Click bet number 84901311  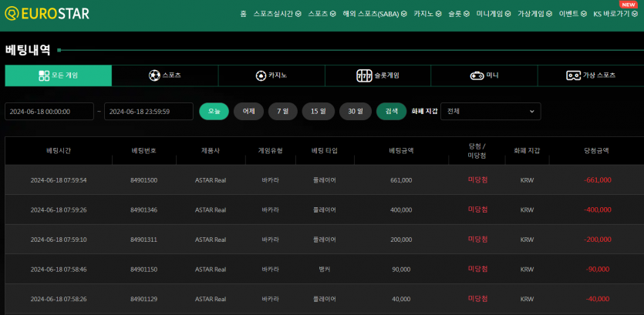point(143,240)
